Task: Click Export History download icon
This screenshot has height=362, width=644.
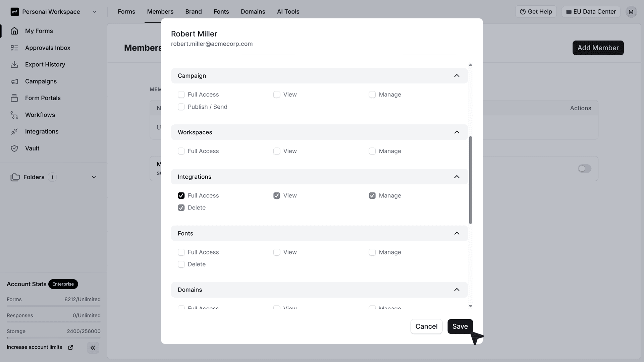Action: coord(14,64)
